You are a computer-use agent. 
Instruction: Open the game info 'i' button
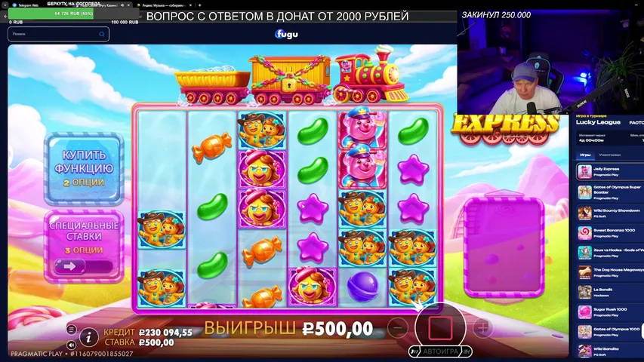pos(88,337)
